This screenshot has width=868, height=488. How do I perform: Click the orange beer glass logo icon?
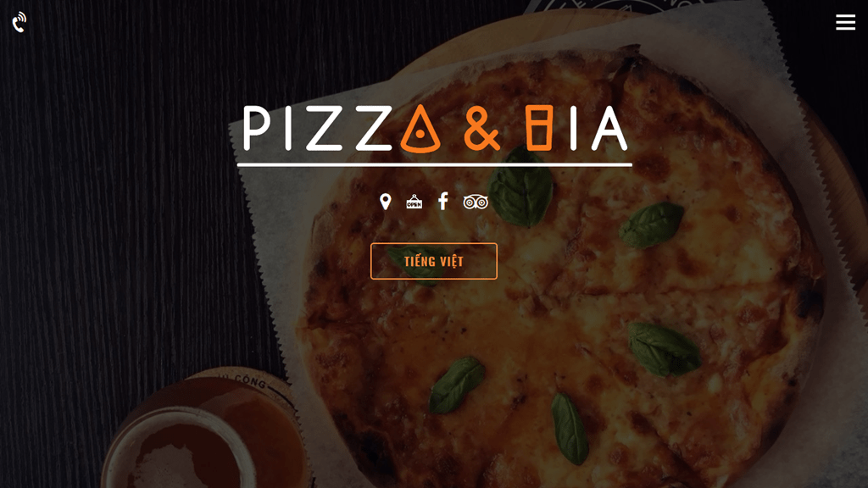pos(538,128)
